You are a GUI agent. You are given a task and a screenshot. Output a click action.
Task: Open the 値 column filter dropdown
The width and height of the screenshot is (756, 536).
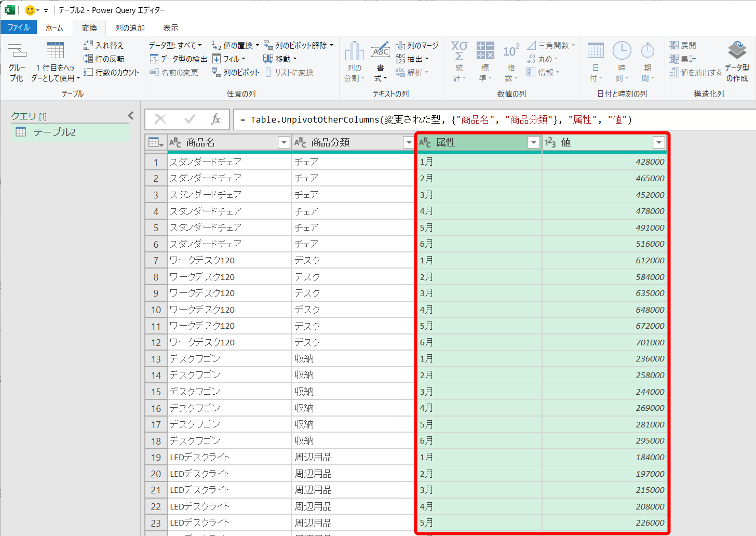[658, 142]
